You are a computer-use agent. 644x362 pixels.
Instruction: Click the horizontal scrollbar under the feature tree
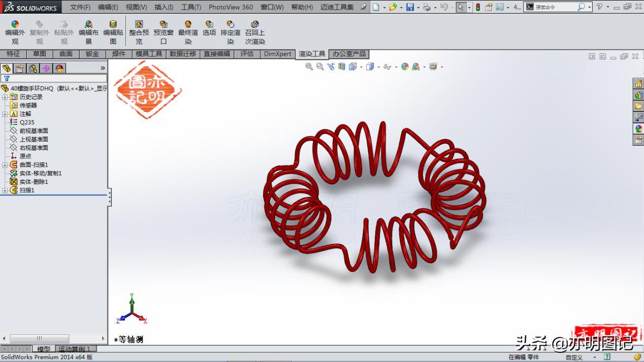(x=40, y=337)
